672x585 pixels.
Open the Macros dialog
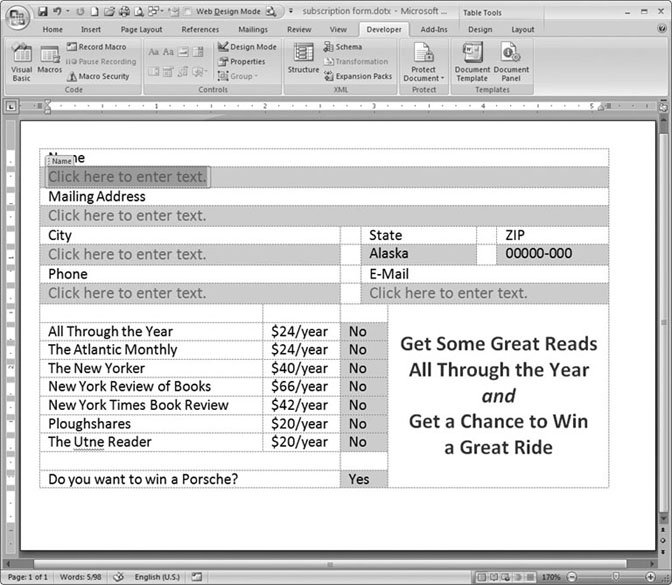point(50,59)
